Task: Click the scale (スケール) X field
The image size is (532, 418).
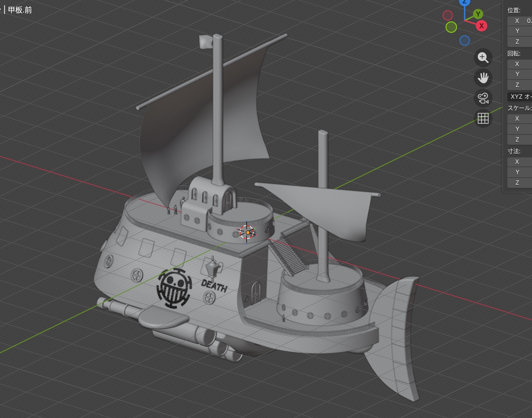Action: tap(520, 119)
